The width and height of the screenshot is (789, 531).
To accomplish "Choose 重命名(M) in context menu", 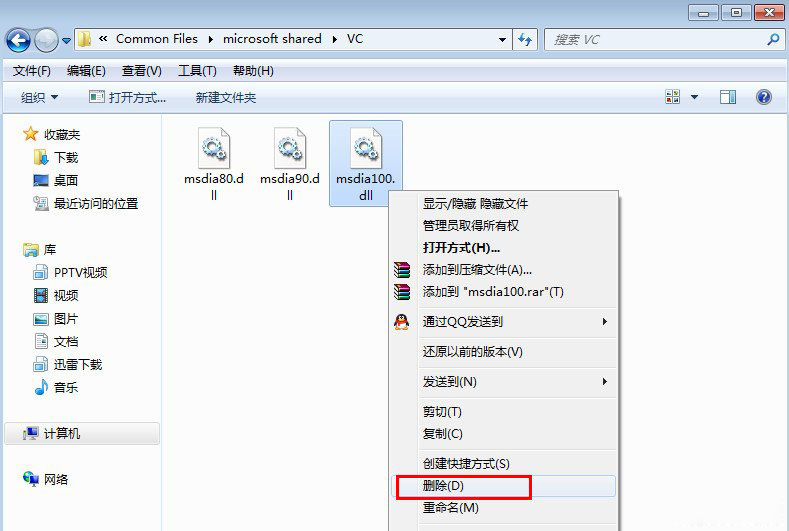I will (450, 508).
